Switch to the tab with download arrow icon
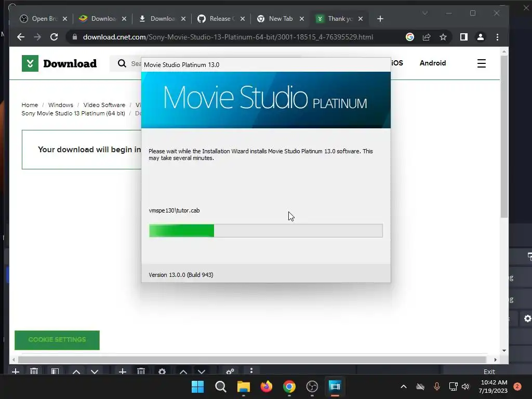The image size is (532, 399). pos(161,19)
